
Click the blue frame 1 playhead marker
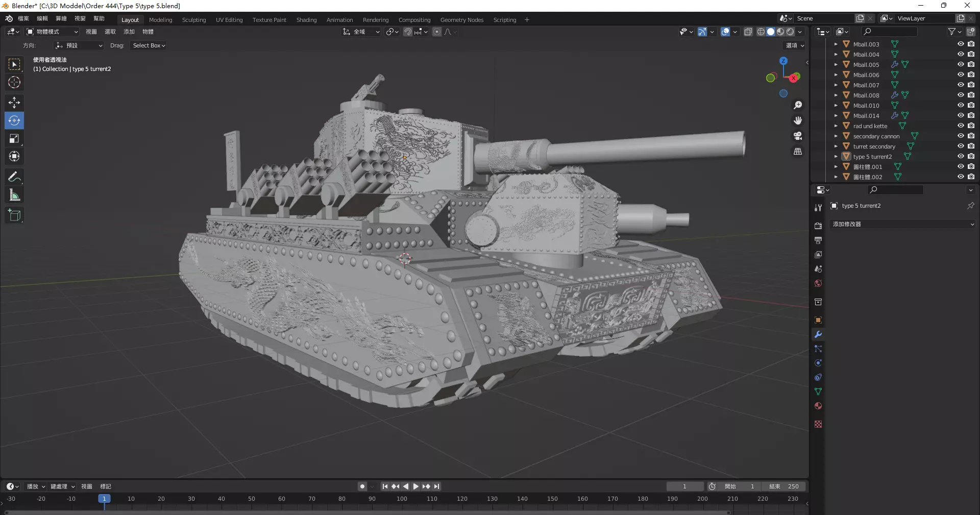104,499
